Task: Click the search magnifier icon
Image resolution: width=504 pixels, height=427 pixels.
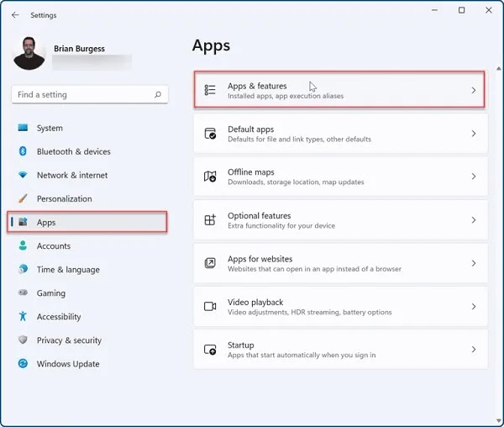Action: tap(158, 94)
